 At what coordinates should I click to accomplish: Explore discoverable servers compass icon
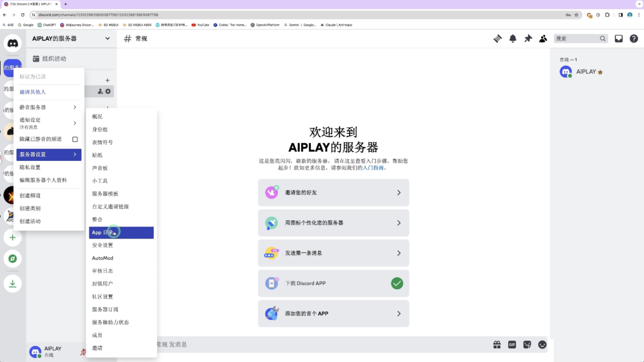pyautogui.click(x=13, y=259)
